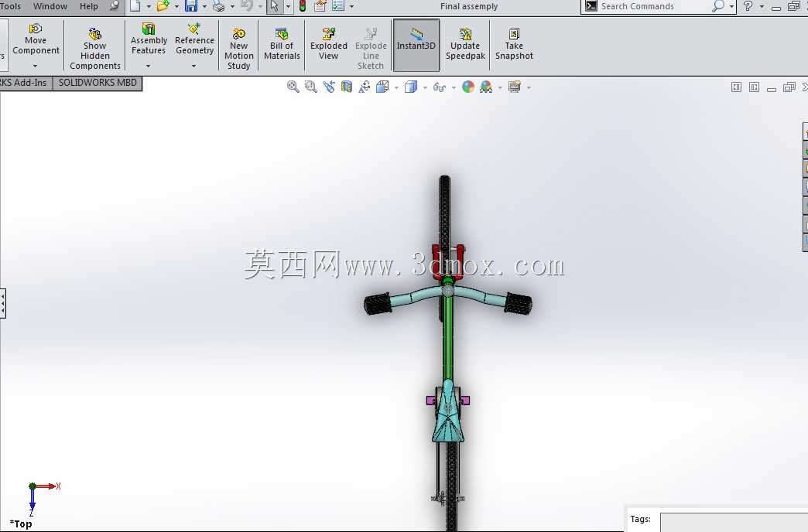Screen dimensions: 808x532
Task: Click the bike seat in viewport
Action: point(448,411)
